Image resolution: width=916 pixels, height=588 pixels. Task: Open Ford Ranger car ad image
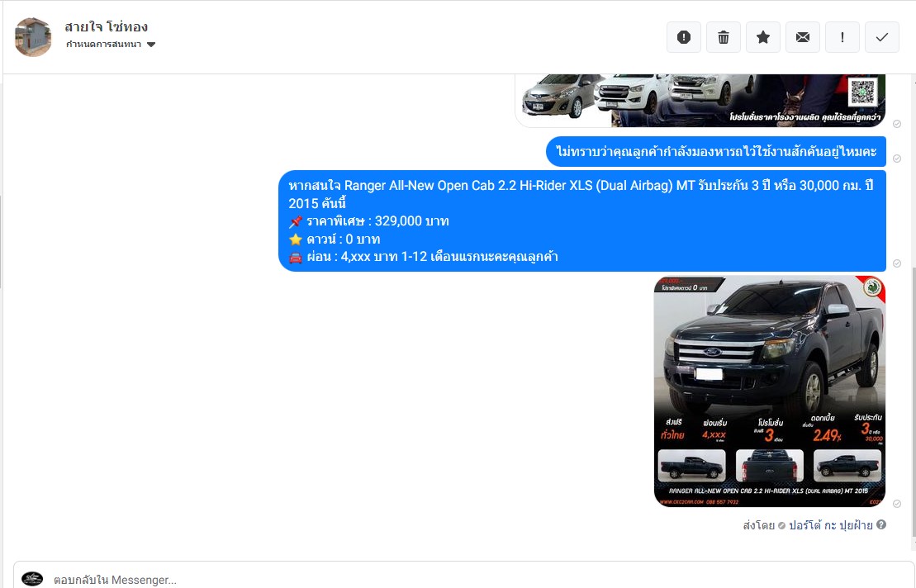click(769, 391)
